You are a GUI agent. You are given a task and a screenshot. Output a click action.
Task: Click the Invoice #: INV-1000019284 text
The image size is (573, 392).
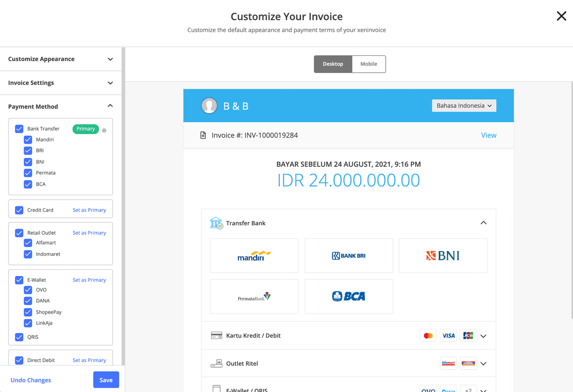[255, 135]
